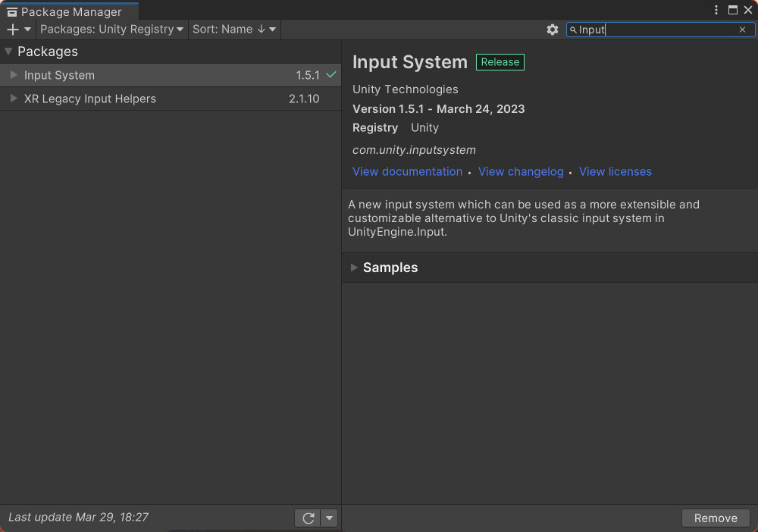
Task: Click the Registry Unity label
Action: 396,128
